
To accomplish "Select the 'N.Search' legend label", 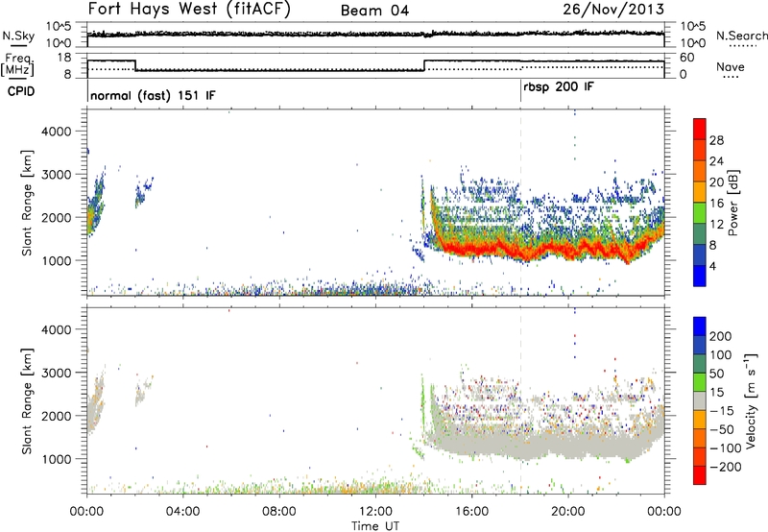I will (741, 36).
